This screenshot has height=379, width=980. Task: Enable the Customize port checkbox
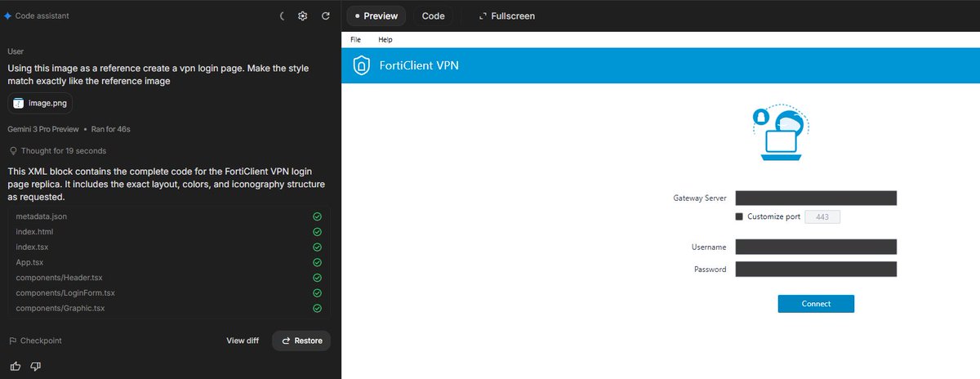(739, 216)
